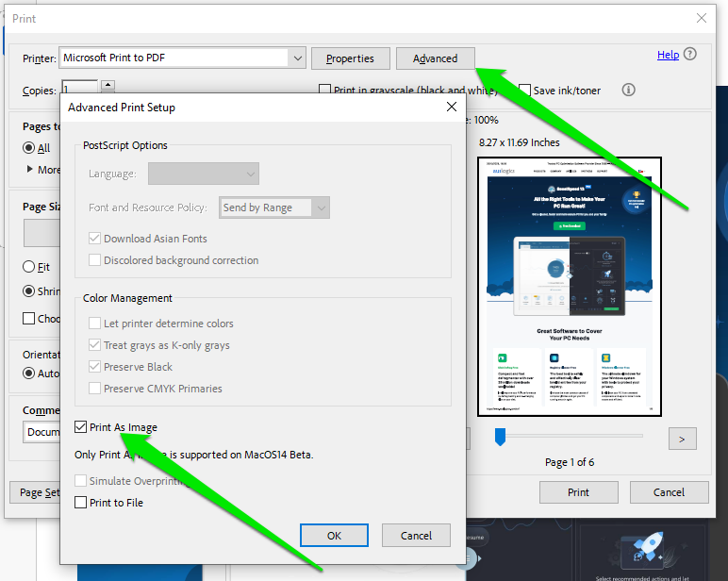The image size is (728, 581).
Task: Click the page preview thumbnail
Action: point(570,287)
